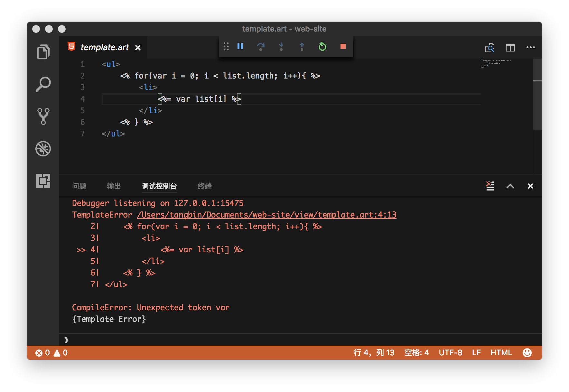This screenshot has width=569, height=392.
Task: Open the Explorer files icon in sidebar
Action: pyautogui.click(x=43, y=52)
